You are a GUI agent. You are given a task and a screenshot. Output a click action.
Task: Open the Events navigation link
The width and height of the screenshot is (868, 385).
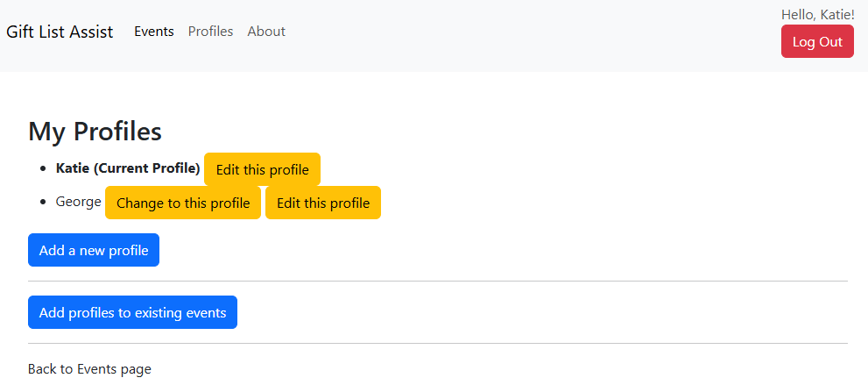pos(153,32)
